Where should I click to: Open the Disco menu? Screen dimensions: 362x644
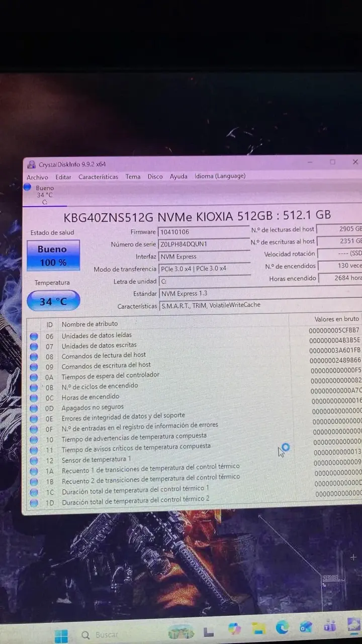pos(155,177)
